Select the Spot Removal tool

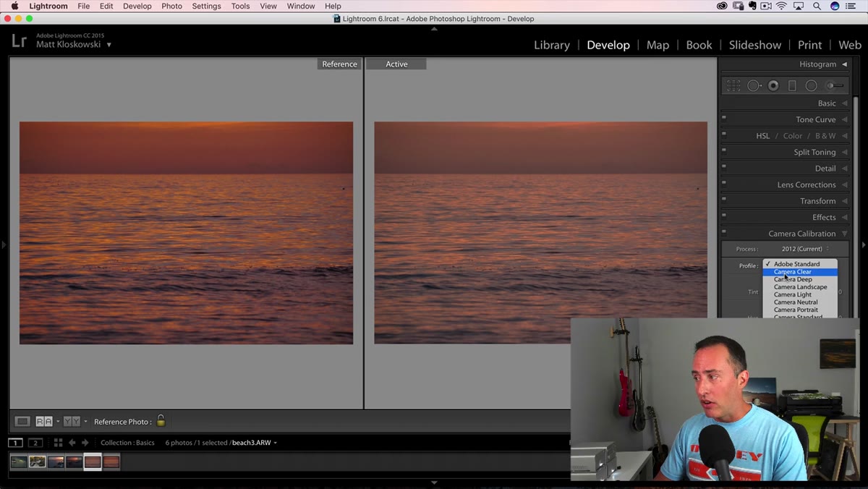click(x=754, y=85)
